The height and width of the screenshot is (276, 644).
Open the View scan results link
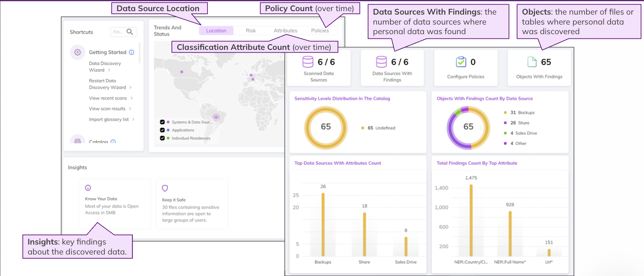point(107,109)
